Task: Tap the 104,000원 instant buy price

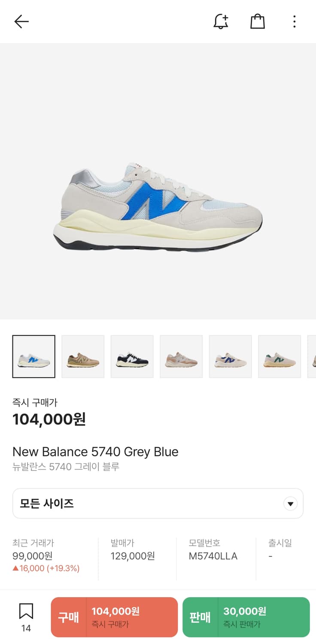Action: click(49, 419)
